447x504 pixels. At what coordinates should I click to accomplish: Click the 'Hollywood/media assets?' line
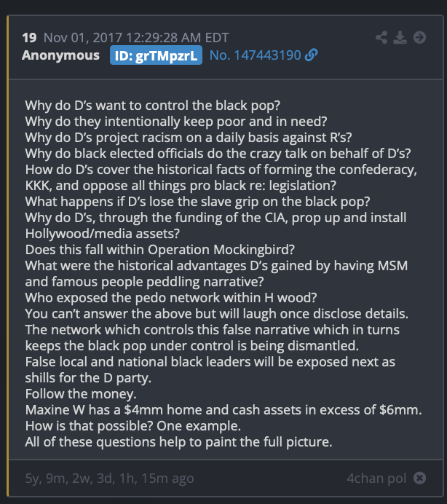coord(102,234)
